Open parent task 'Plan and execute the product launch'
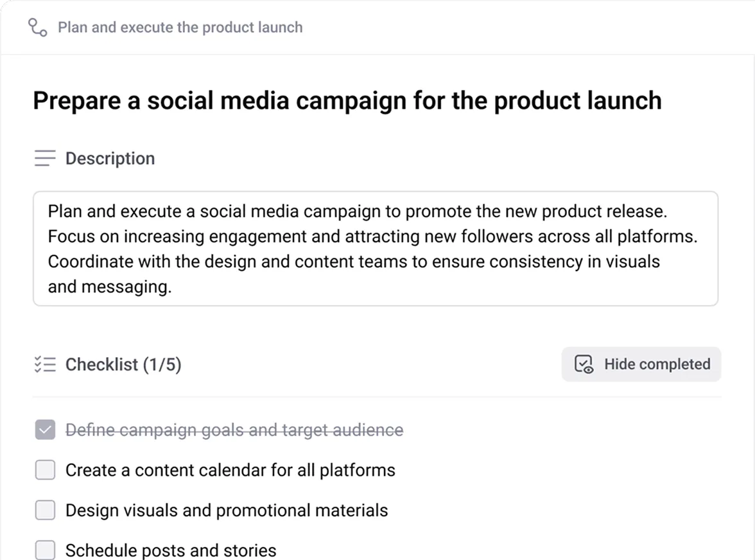Viewport: 755px width, 560px height. coord(180,28)
